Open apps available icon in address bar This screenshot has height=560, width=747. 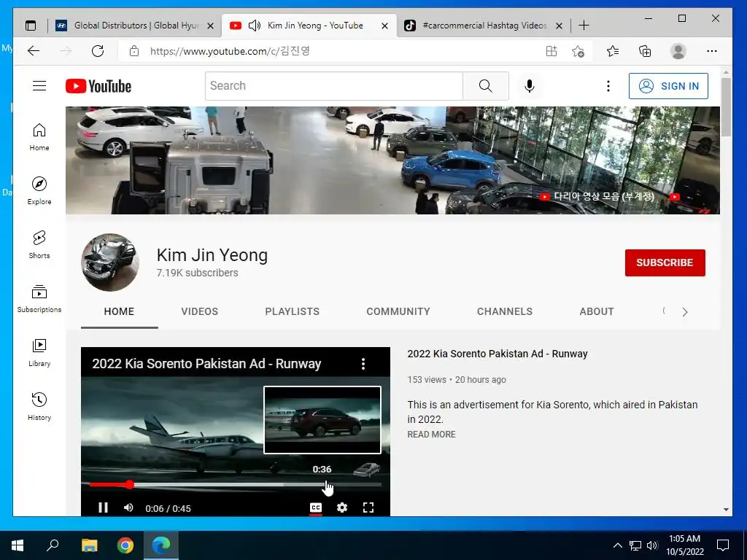tap(551, 51)
